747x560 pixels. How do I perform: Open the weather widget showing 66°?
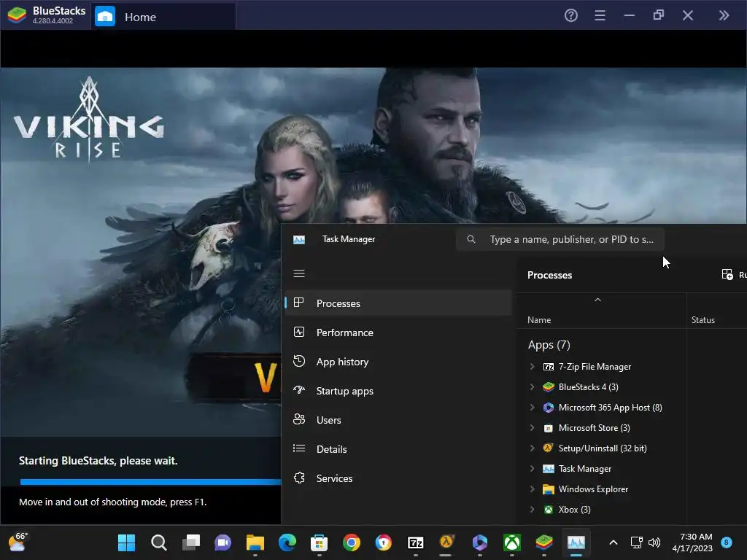18,542
